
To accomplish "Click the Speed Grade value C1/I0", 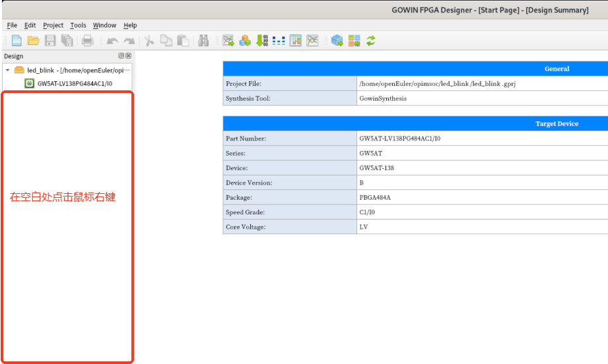I will [367, 212].
